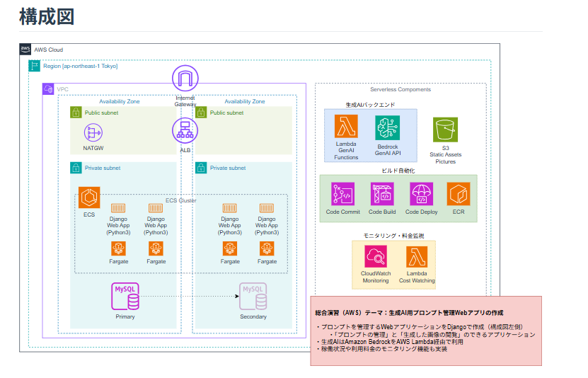Screen dimensions: 588x378
Task: Click the Internet Gateway icon
Action: tap(185, 79)
